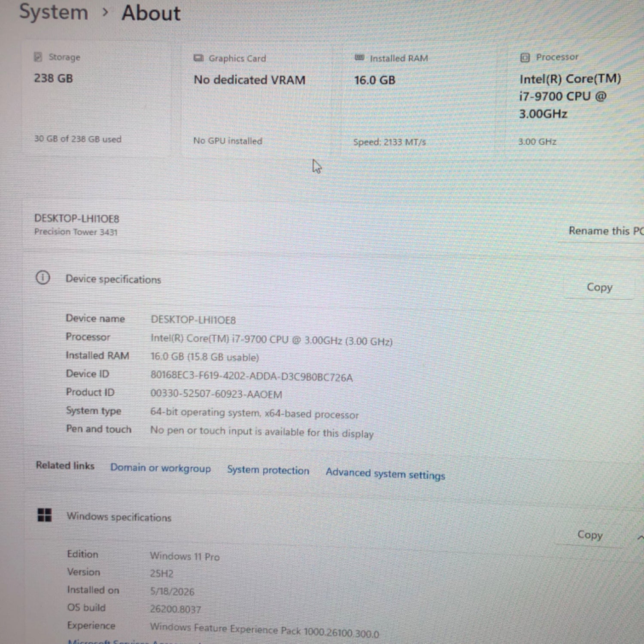Click the 'Device name' label
The height and width of the screenshot is (644, 644).
coord(95,318)
